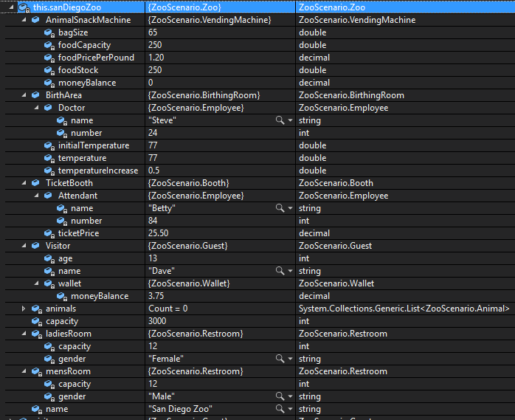515x420 pixels.
Task: Select the Attendant number value 84
Action: coord(153,221)
